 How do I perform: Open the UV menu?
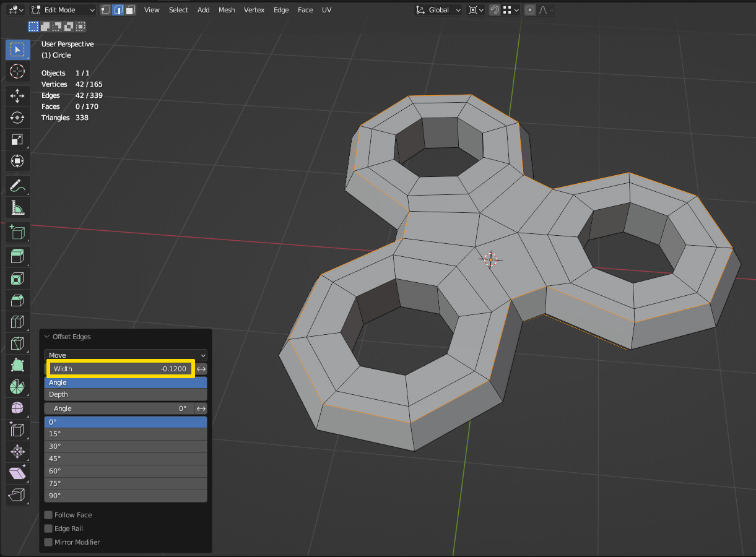point(326,10)
